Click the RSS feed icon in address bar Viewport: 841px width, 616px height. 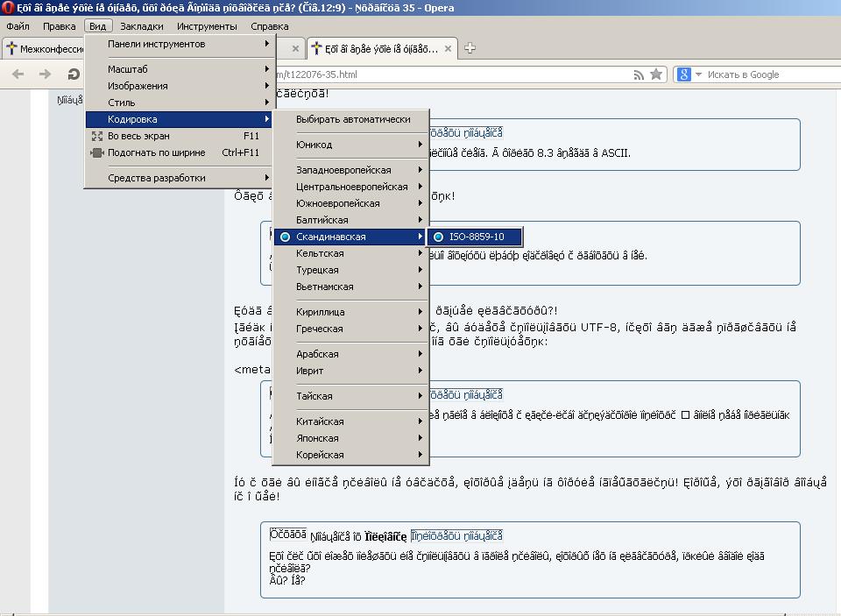[x=639, y=74]
